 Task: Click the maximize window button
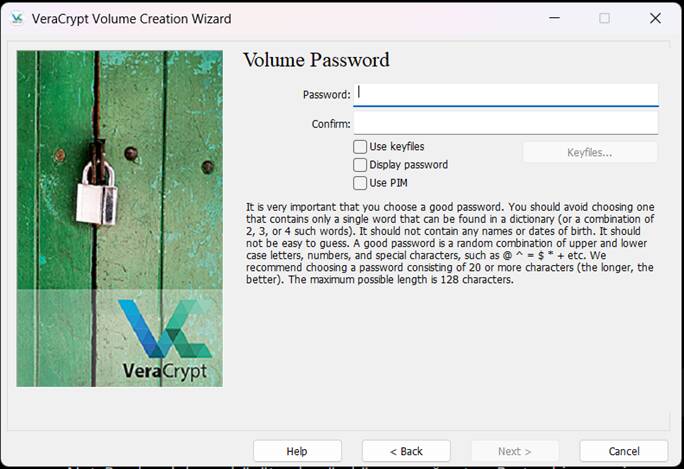click(x=605, y=18)
